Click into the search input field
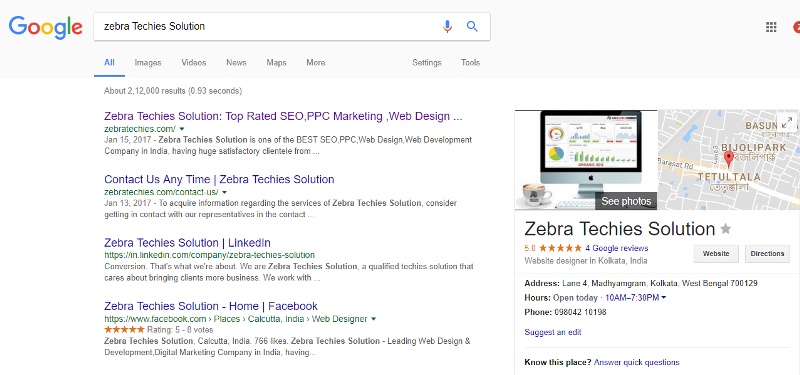 [265, 27]
